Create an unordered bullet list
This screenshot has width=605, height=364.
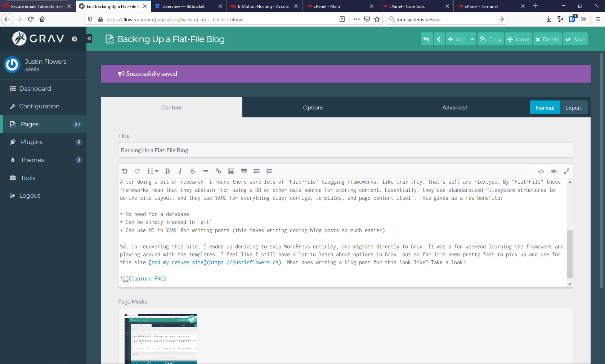[256, 171]
